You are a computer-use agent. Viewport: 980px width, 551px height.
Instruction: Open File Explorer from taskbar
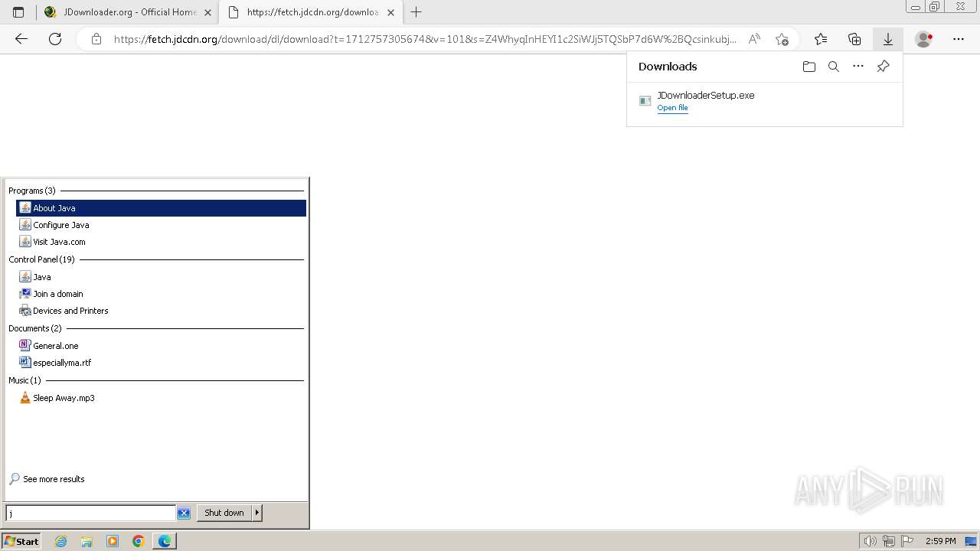[x=87, y=541]
